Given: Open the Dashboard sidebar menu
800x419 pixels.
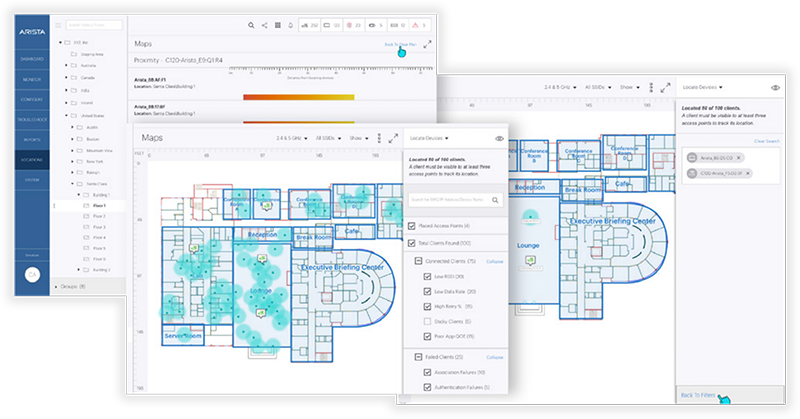Looking at the screenshot, I should click(x=32, y=59).
